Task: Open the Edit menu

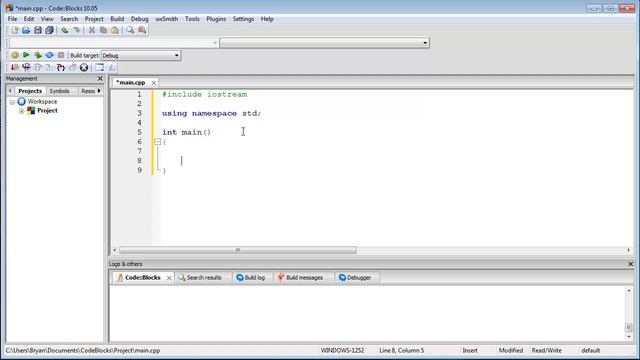Action: coord(29,19)
